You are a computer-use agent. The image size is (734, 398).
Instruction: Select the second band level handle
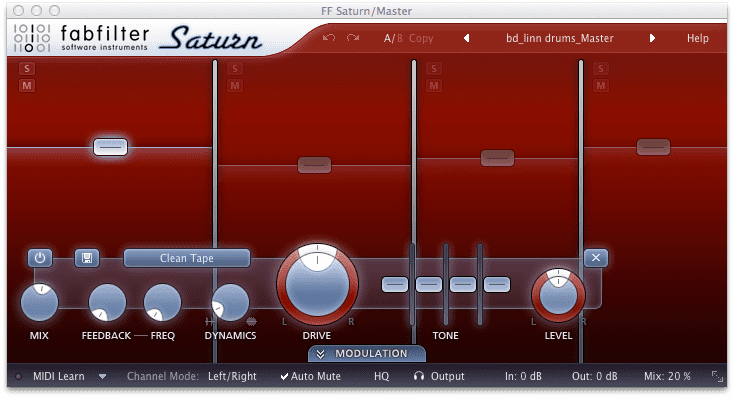[315, 165]
